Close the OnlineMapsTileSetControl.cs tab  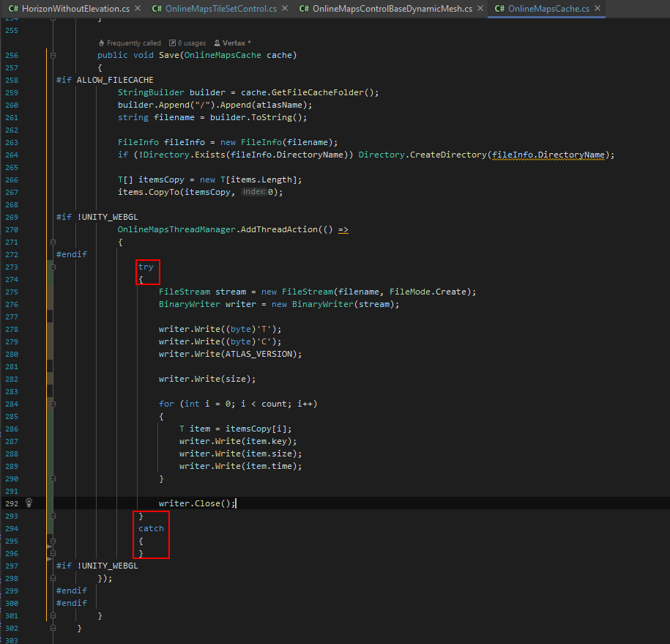click(x=285, y=8)
